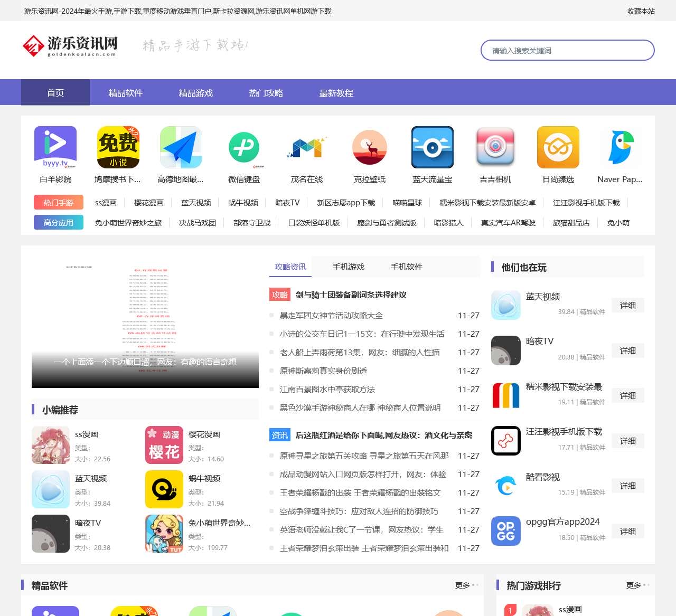The image size is (676, 616).
Task: Click 详细 button for 糯米影视下载安装最
Action: 628,395
